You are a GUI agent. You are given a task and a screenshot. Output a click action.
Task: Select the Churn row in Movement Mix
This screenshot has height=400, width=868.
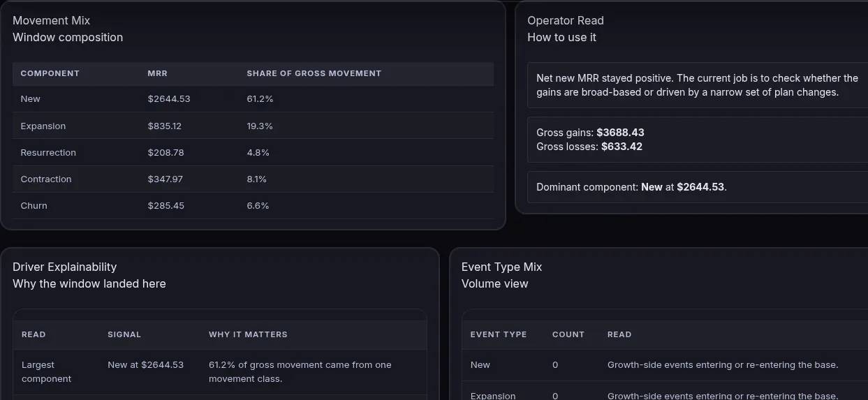[253, 206]
